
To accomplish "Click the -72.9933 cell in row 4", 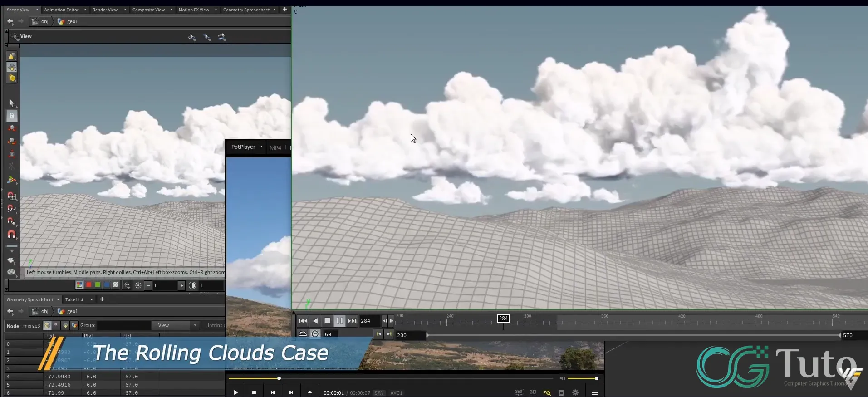I will [63, 377].
